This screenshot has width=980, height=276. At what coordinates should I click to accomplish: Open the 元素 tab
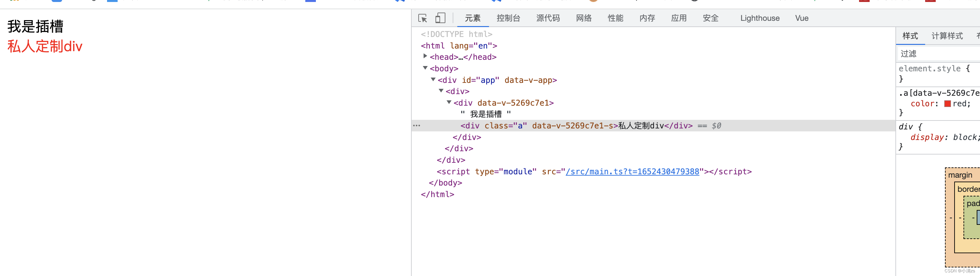coord(472,18)
